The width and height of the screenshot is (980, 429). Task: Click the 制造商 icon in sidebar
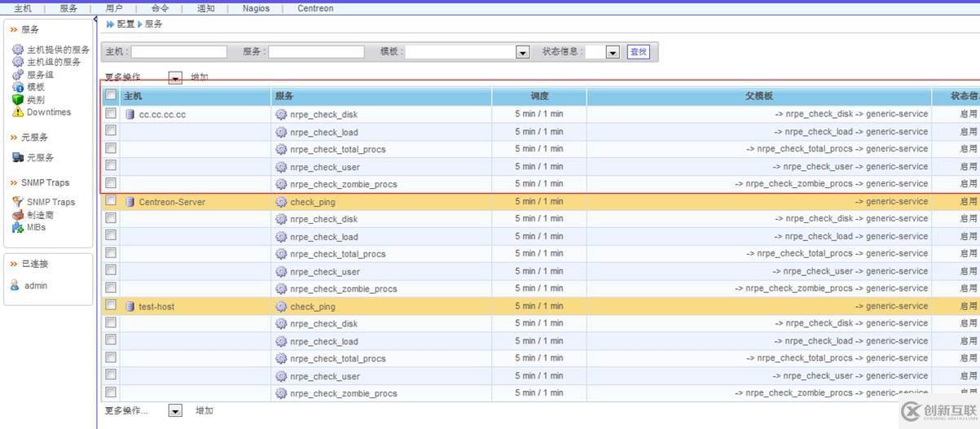click(x=18, y=215)
